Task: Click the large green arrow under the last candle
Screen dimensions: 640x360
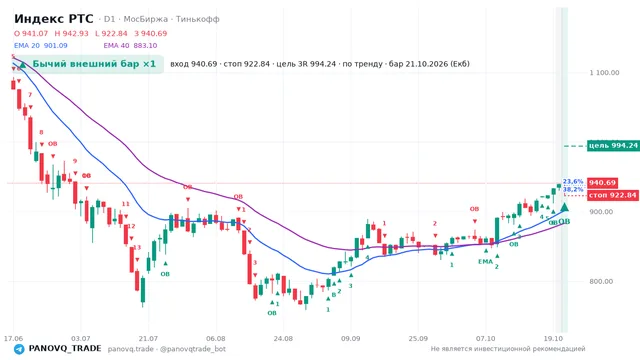Action: [564, 207]
